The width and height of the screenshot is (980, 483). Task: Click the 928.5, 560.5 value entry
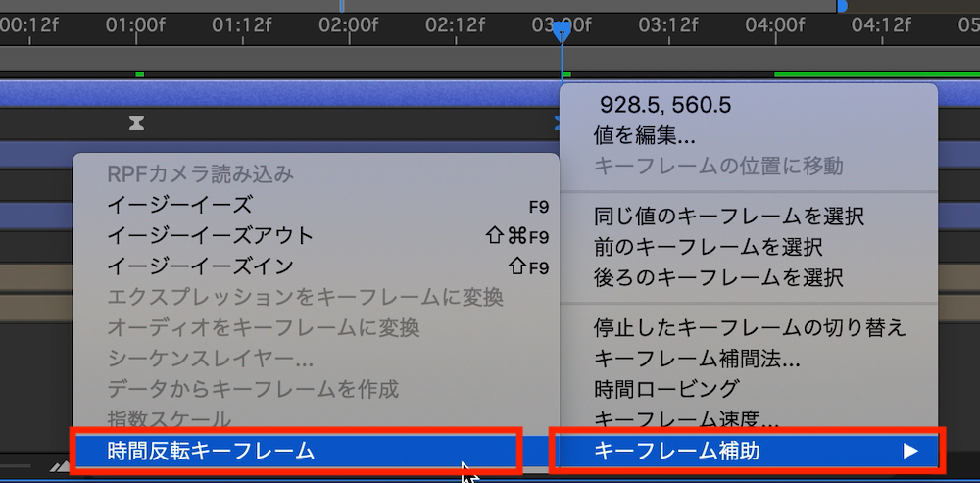click(x=748, y=105)
